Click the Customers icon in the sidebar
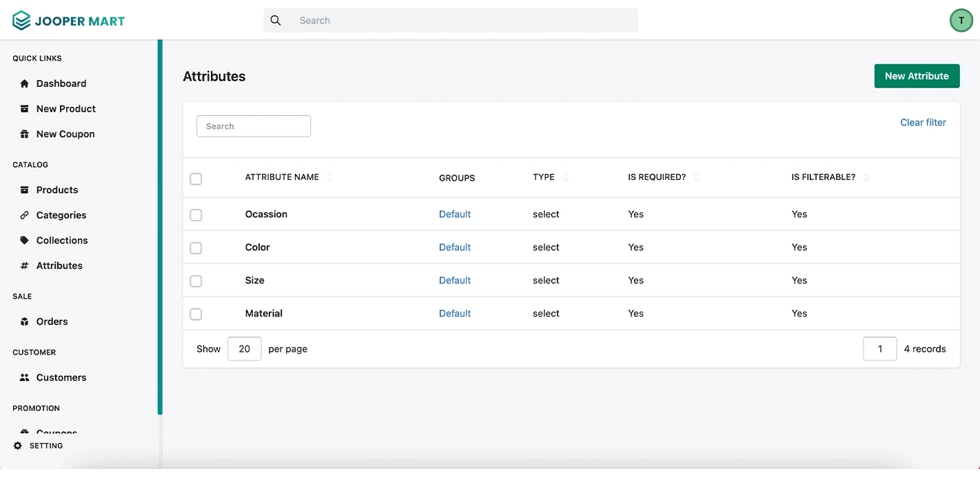This screenshot has height=498, width=980. (25, 377)
